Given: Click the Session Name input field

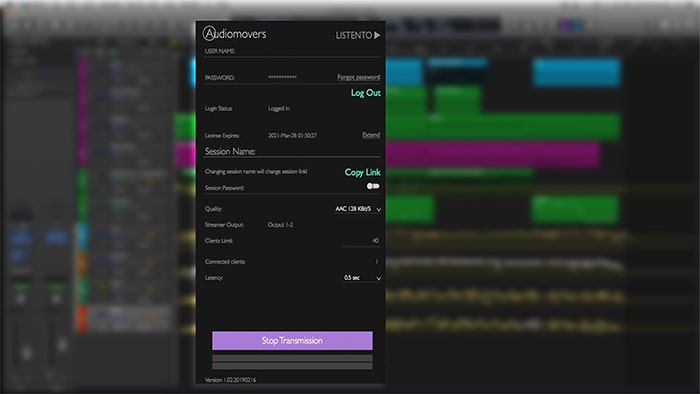Looking at the screenshot, I should 292,152.
